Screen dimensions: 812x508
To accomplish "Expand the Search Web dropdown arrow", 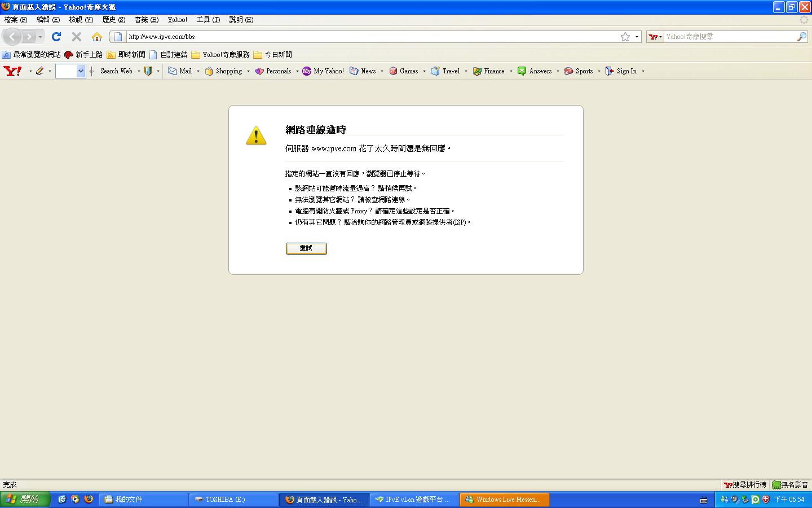I will [139, 71].
